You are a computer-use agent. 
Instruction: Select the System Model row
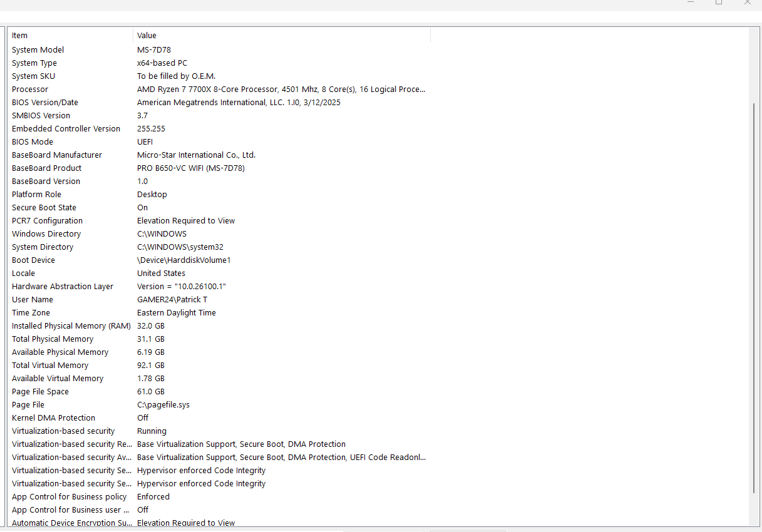coord(219,50)
